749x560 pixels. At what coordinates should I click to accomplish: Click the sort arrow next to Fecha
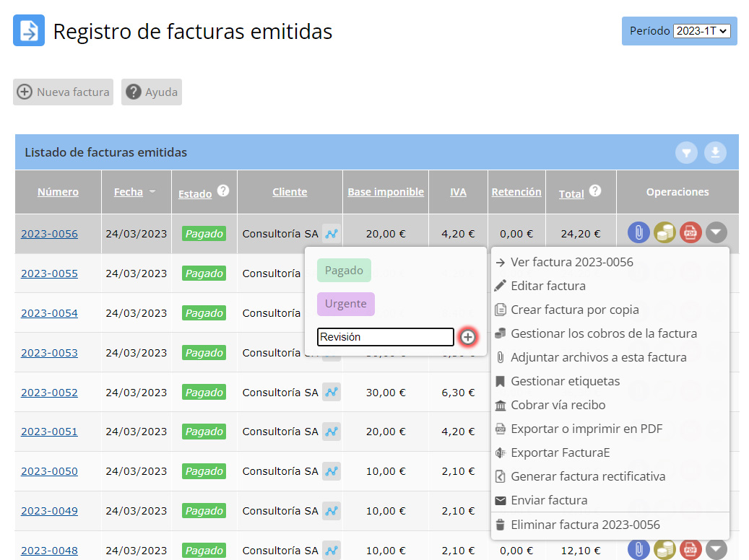click(152, 191)
